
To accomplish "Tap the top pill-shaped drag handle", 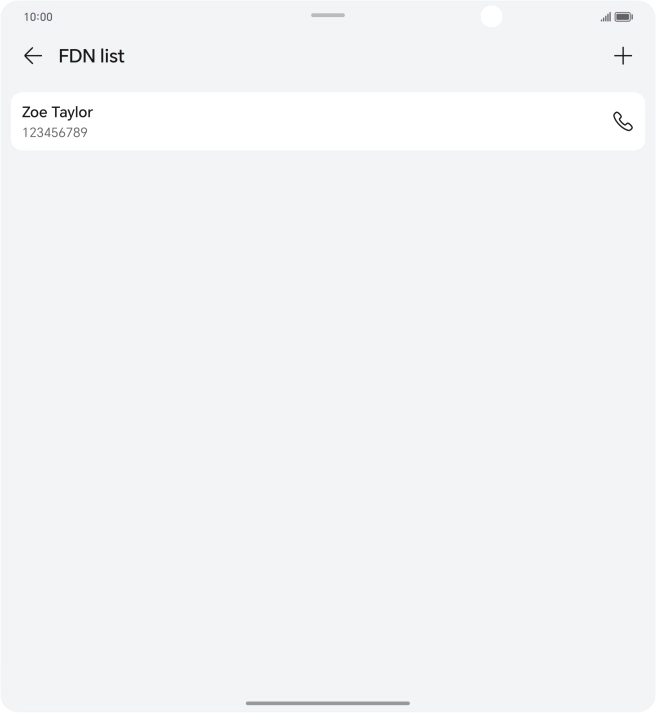I will coord(328,15).
